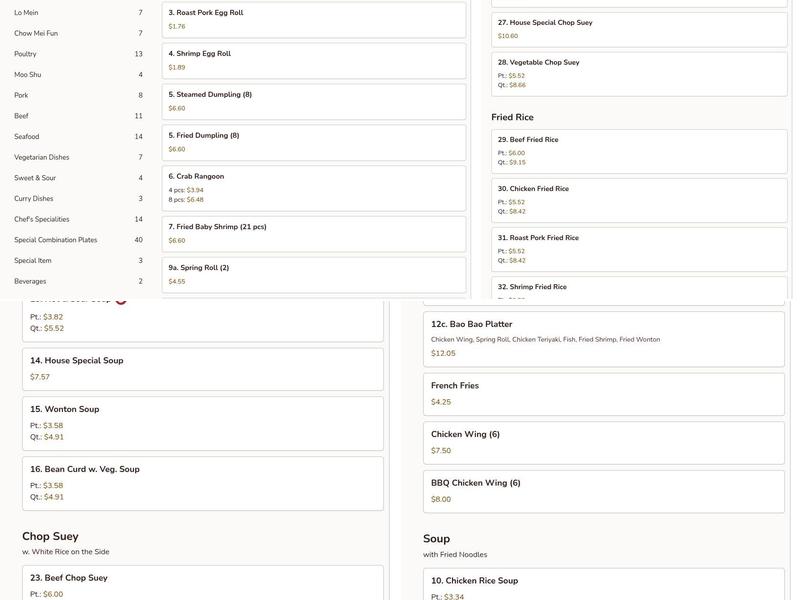Open House Special Chop Suey item
Image resolution: width=800 pixels, height=600 pixels.
[x=638, y=29]
